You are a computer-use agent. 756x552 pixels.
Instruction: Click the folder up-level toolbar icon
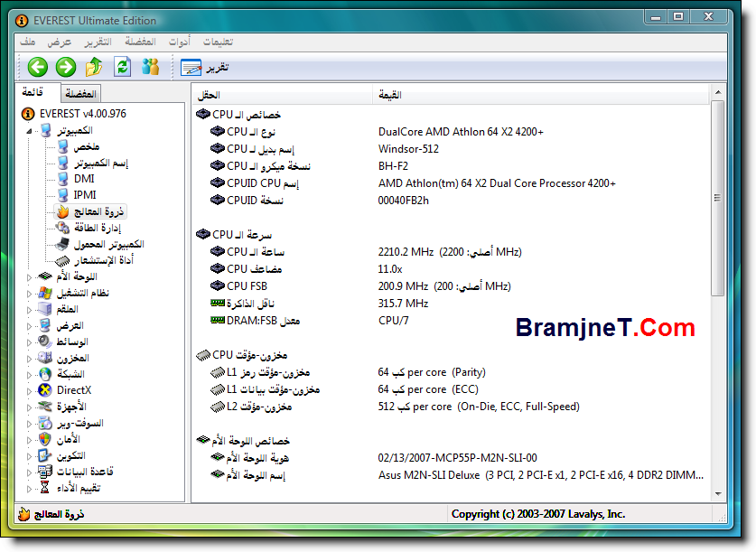[x=94, y=67]
